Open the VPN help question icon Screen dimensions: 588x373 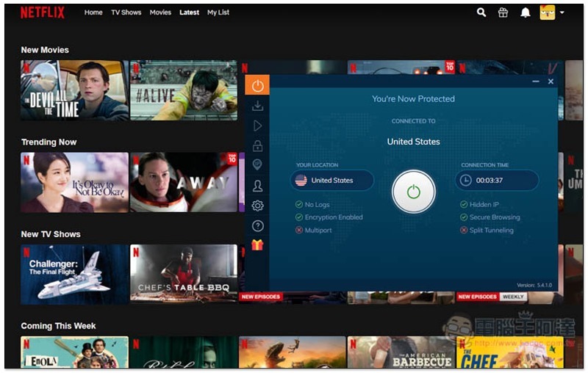click(x=258, y=226)
